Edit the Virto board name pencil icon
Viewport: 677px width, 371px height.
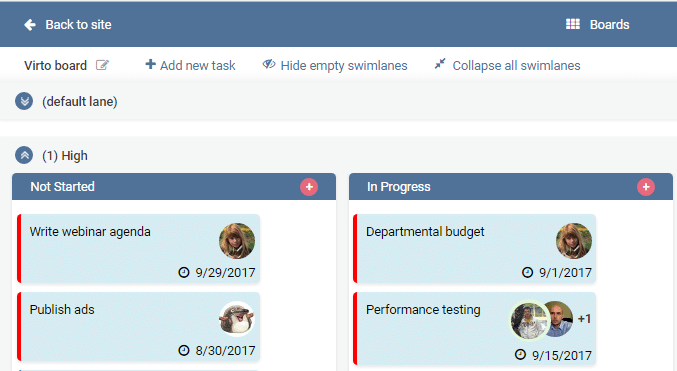(x=102, y=65)
